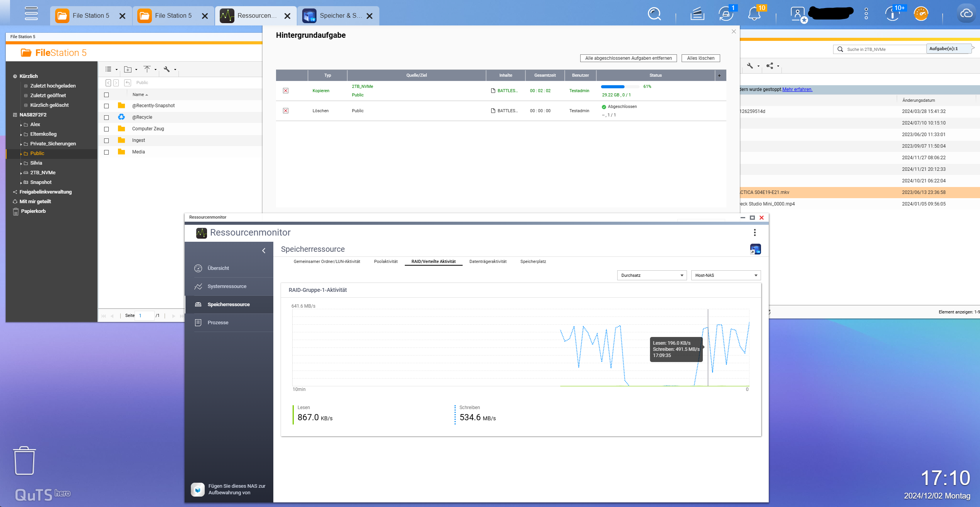Screen dimensions: 980x507
Task: Click the upload arrow toolbar icon
Action: tap(147, 69)
